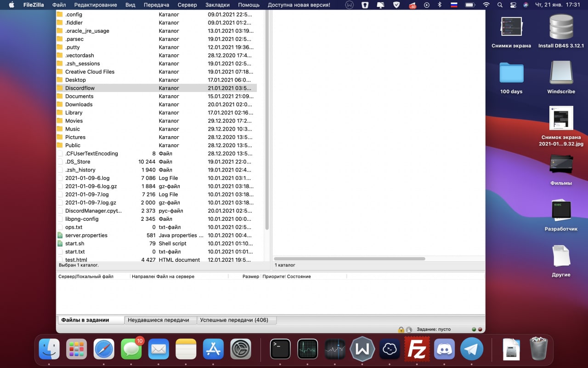
Task: Click the server.properties file icon
Action: point(60,235)
